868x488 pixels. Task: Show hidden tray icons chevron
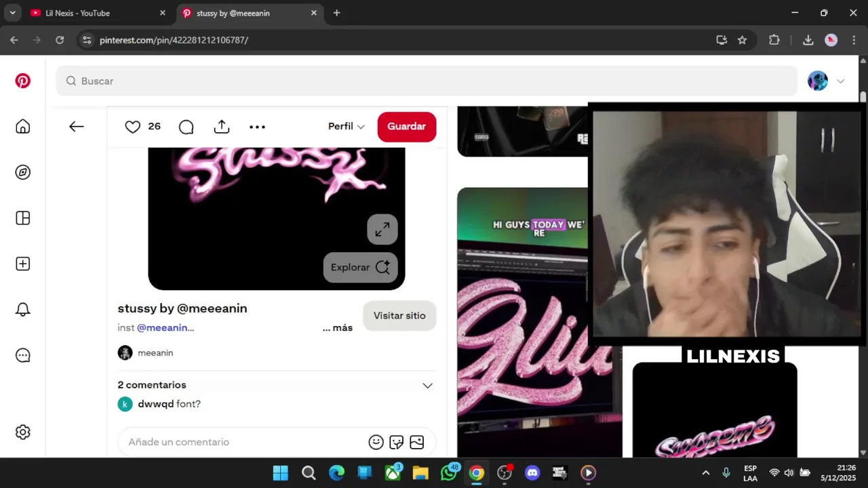pyautogui.click(x=706, y=473)
